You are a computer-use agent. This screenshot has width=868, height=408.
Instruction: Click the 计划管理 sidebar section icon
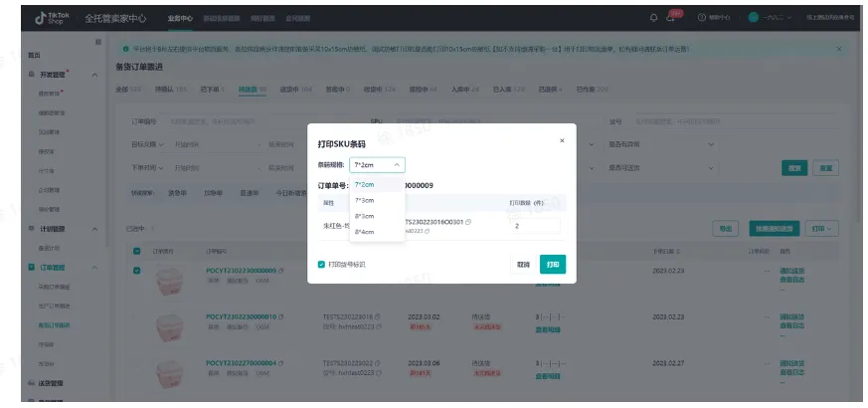(32, 229)
